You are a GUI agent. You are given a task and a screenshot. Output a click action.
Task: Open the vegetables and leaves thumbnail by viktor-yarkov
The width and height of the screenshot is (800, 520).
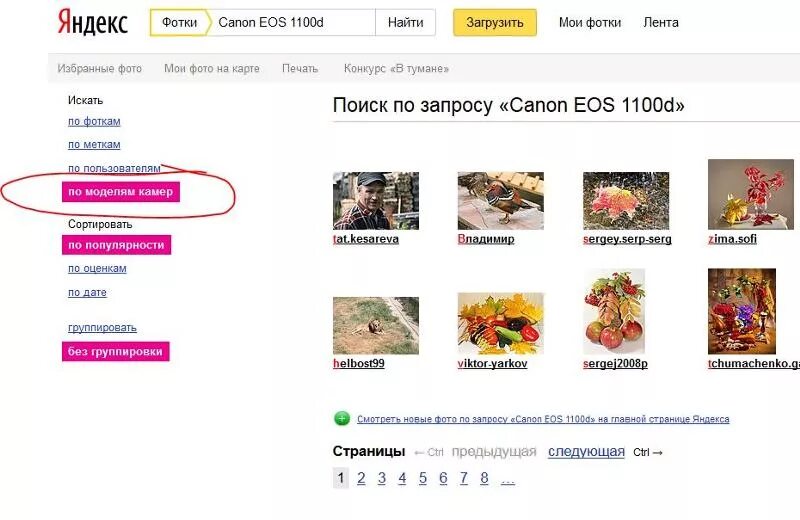coord(501,324)
